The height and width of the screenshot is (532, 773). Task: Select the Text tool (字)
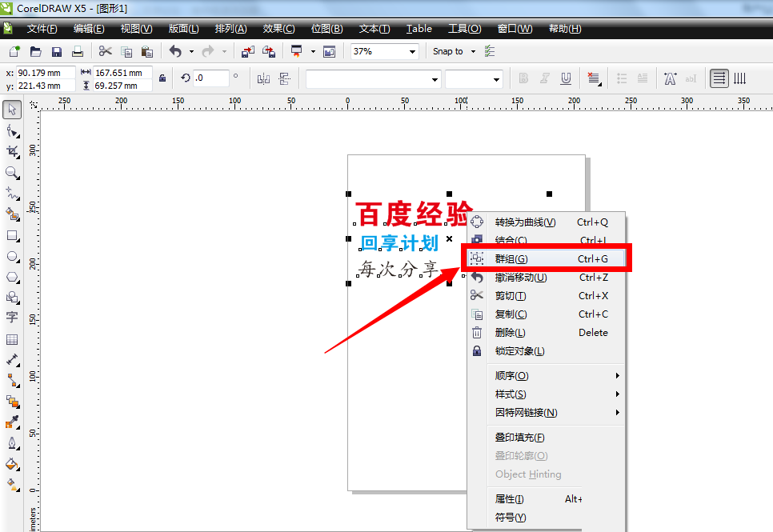click(12, 317)
